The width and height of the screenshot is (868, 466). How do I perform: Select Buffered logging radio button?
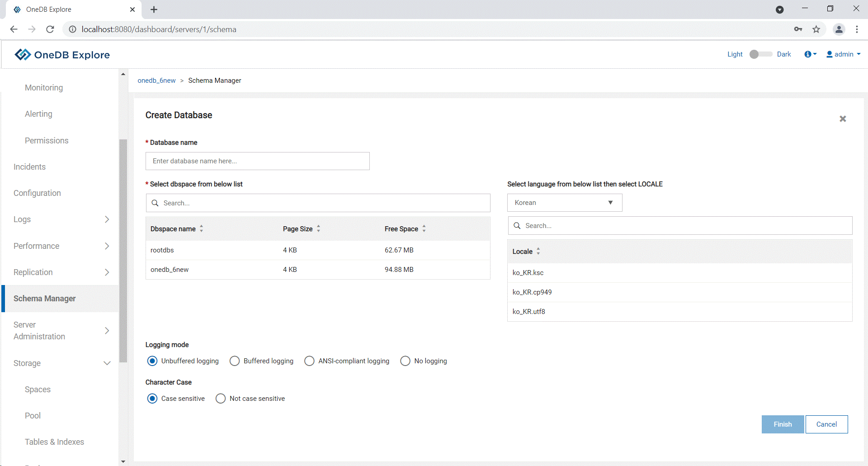pyautogui.click(x=235, y=361)
